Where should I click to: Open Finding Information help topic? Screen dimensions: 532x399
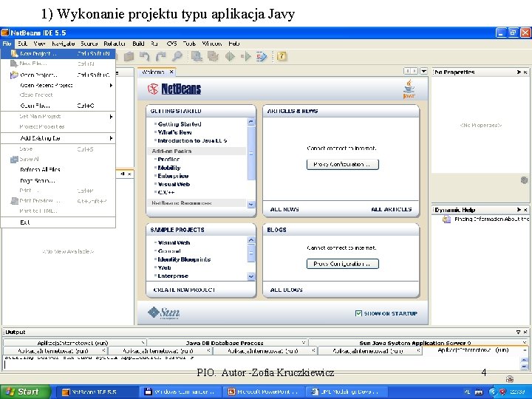tap(491, 219)
